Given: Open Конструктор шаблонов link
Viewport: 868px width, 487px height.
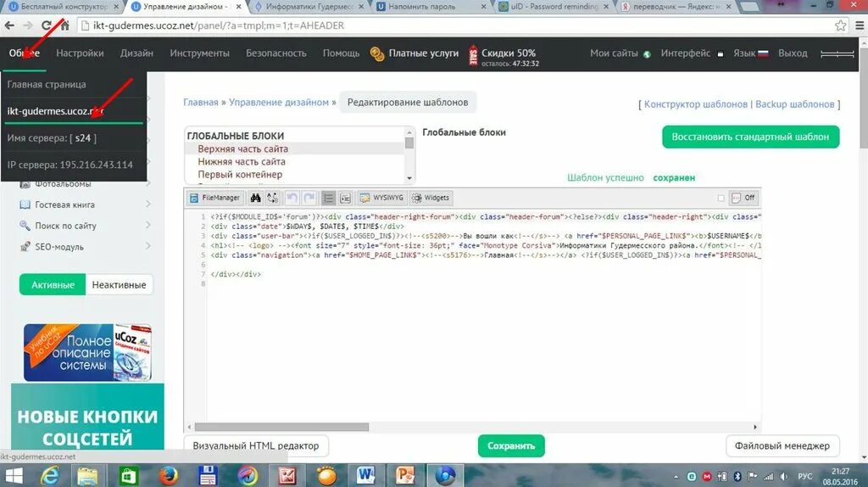Looking at the screenshot, I should click(x=695, y=104).
